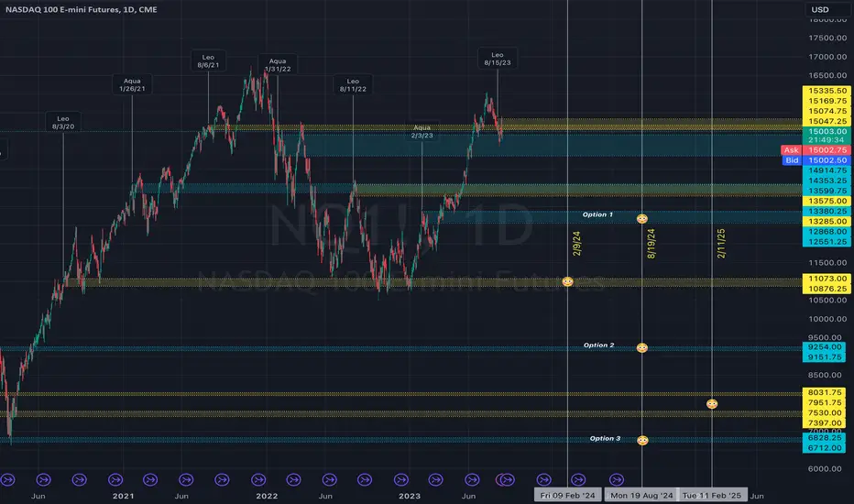Select the Leo 8/3/20 annotation label
Screen dimensions: 854x504
[63, 122]
